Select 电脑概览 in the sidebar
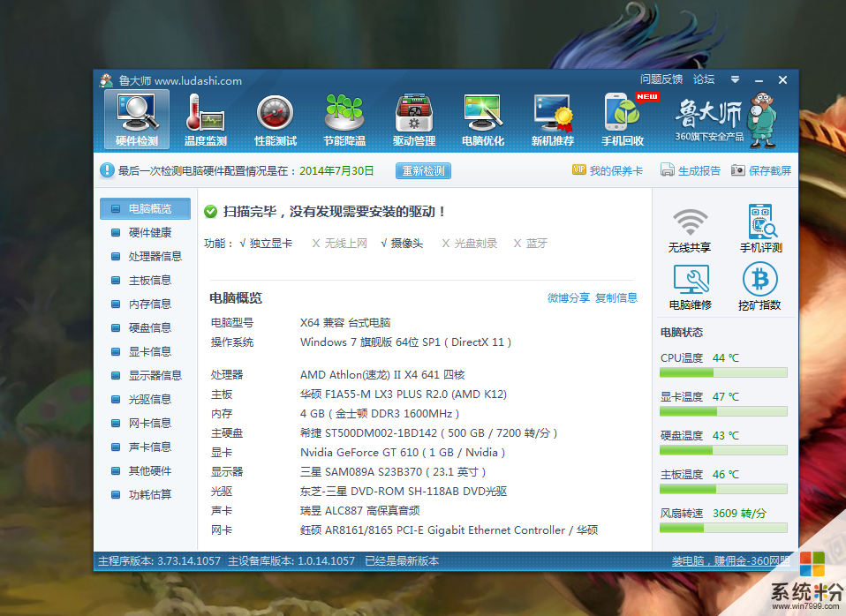This screenshot has height=616, width=846. click(145, 209)
